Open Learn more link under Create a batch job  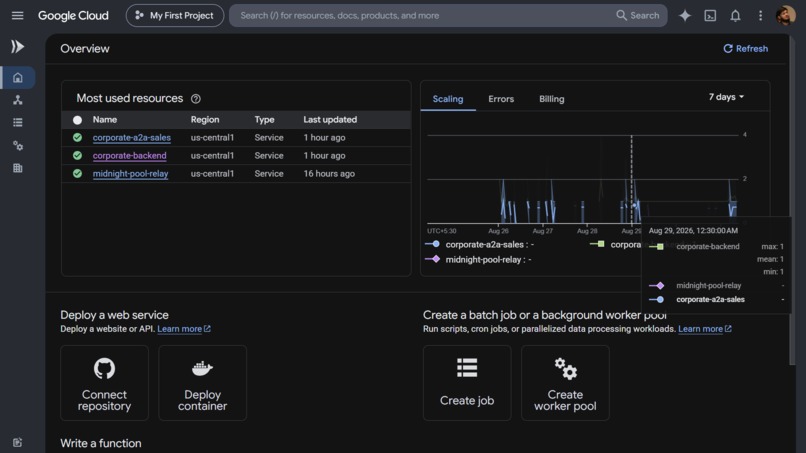704,329
